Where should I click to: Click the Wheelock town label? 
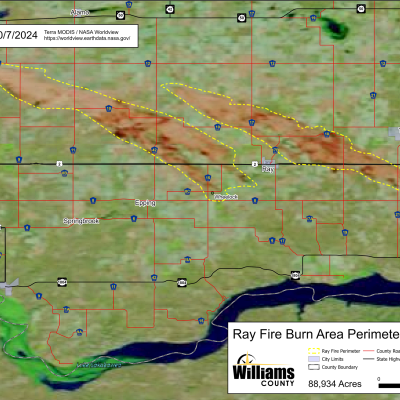(x=226, y=197)
